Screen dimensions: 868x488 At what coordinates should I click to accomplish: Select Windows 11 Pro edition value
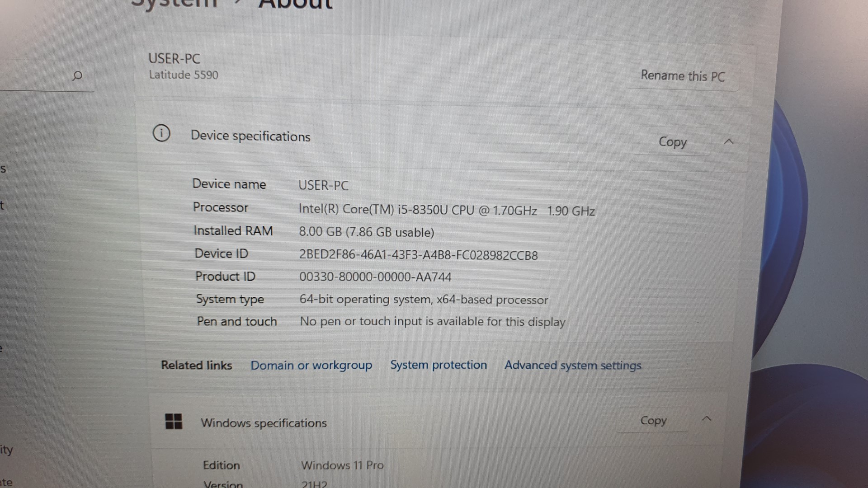click(x=342, y=465)
